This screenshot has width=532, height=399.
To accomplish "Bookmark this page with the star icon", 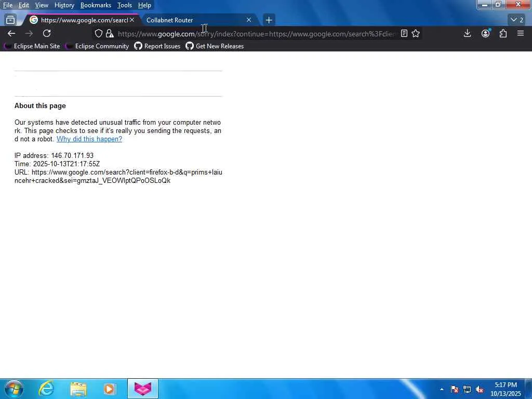I will point(416,33).
